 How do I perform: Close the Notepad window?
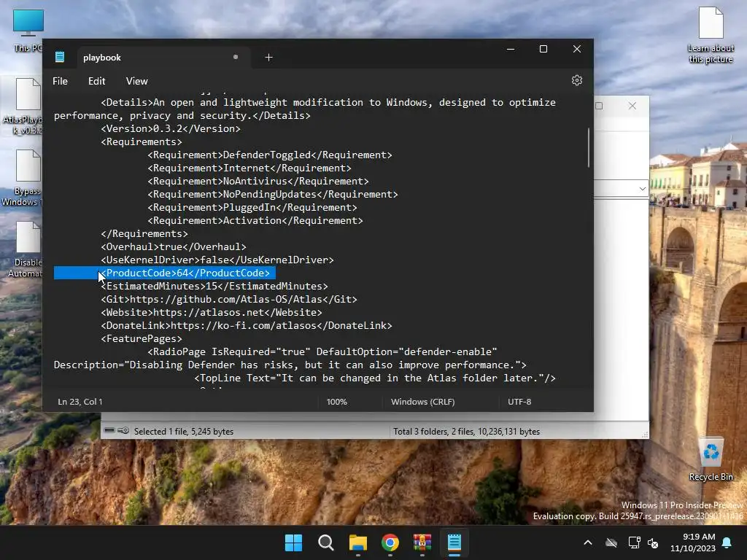coord(577,49)
